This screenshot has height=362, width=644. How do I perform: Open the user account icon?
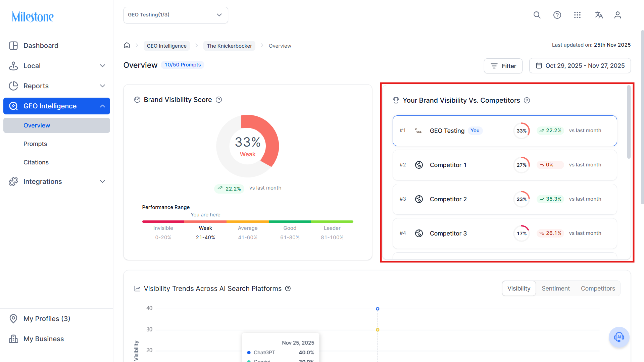click(617, 15)
